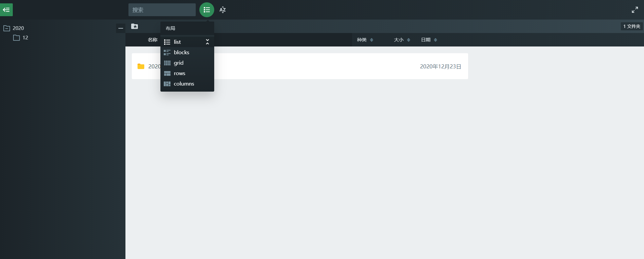Toggle size arrows on the list layout
The width and height of the screenshot is (644, 259).
tap(207, 42)
